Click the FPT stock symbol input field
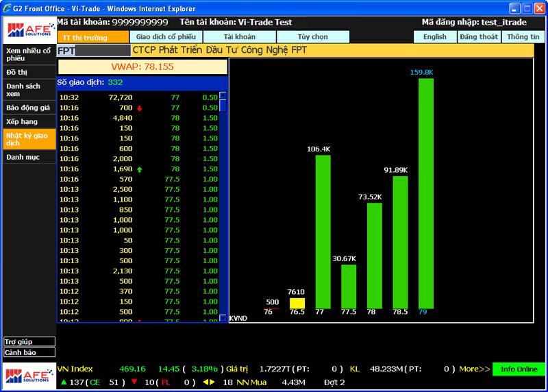The width and height of the screenshot is (548, 392). coord(94,51)
